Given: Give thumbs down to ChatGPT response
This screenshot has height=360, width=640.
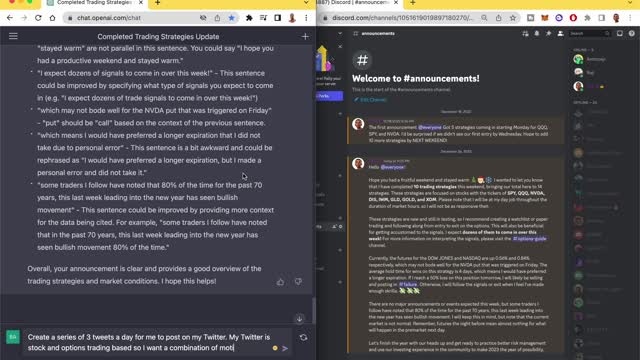Looking at the screenshot, I should [298, 282].
